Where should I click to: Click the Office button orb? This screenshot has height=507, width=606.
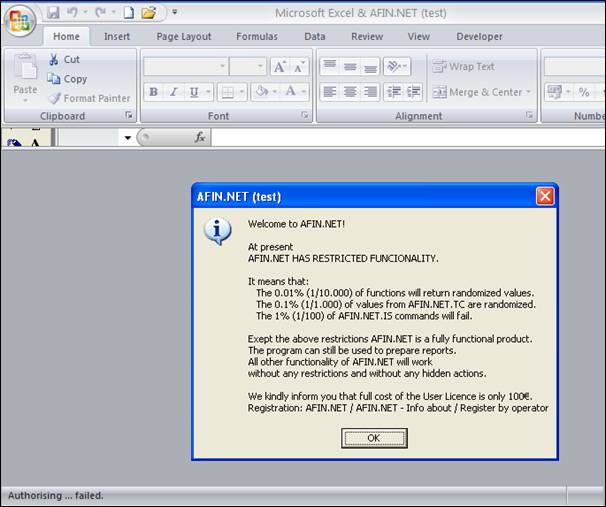coord(20,20)
